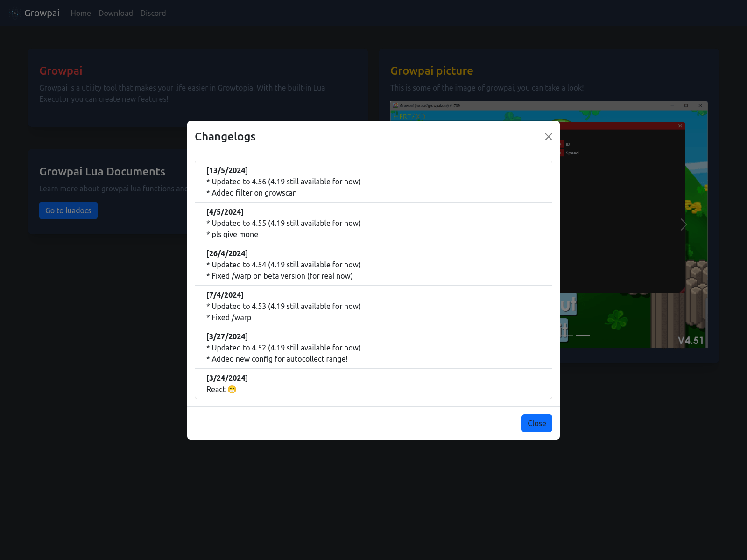The width and height of the screenshot is (747, 560).
Task: Advance carousel with the next arrow
Action: coord(684,224)
